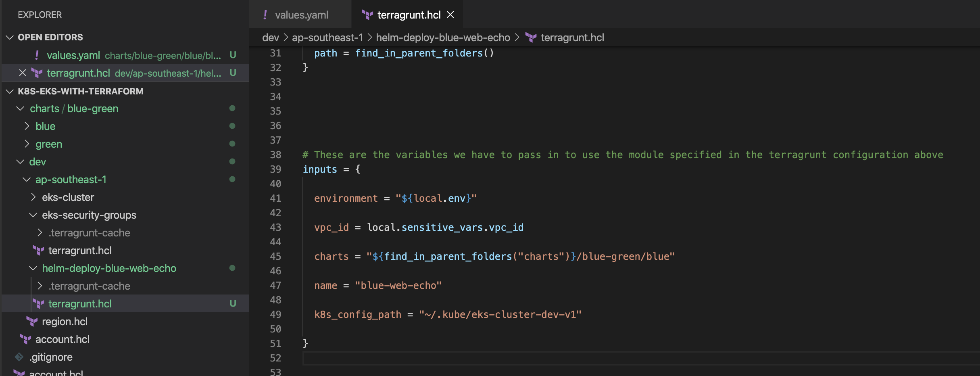The height and width of the screenshot is (376, 980).
Task: Expand the green folder
Action: 27,144
